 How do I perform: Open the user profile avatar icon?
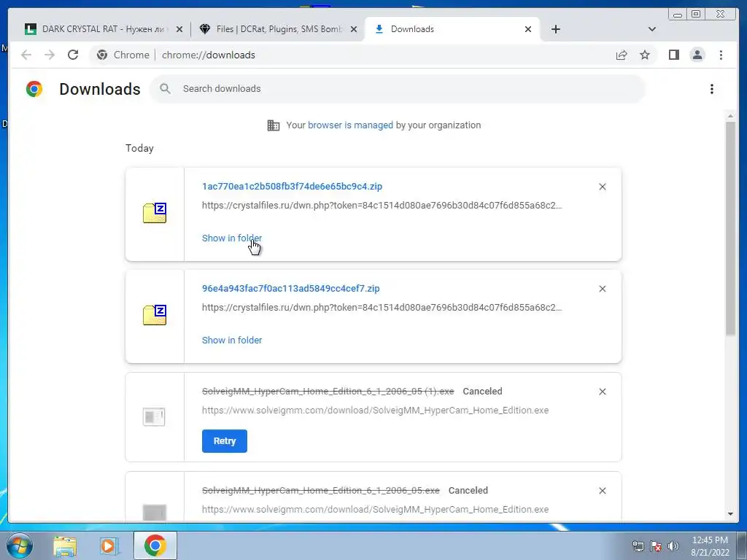(x=697, y=55)
